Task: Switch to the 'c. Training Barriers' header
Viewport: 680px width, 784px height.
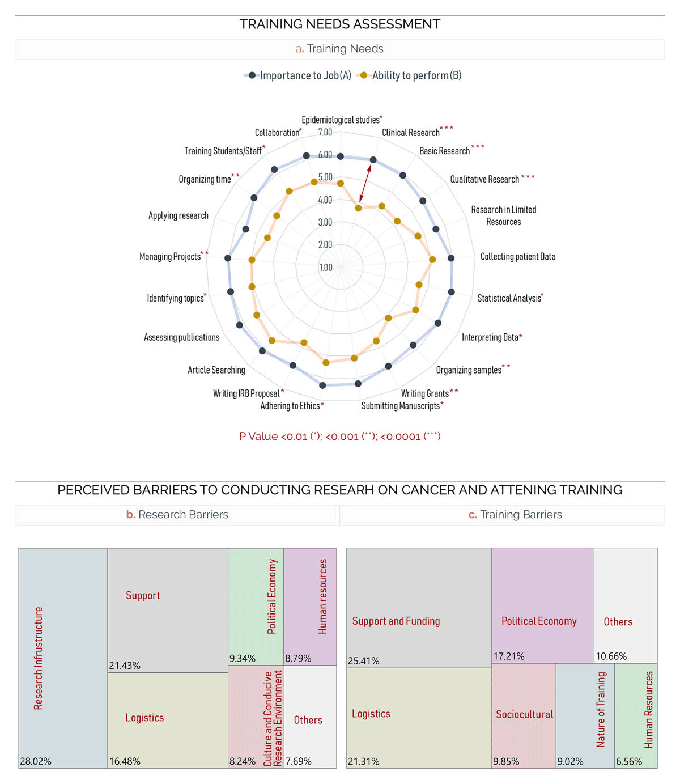Action: [515, 515]
